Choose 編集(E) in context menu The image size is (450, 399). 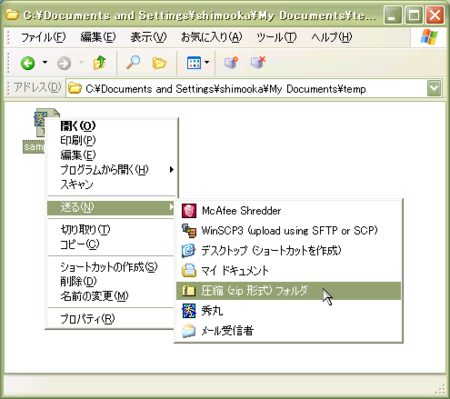pyautogui.click(x=111, y=155)
